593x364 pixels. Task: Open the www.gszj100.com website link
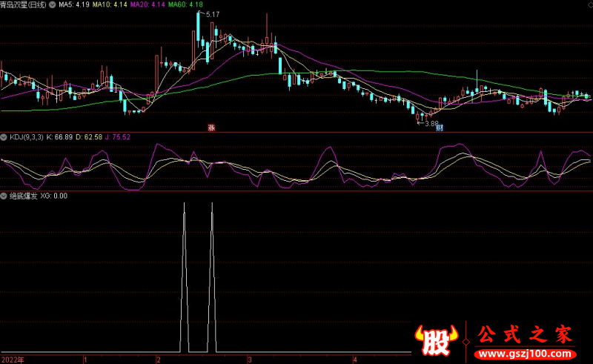pos(526,354)
